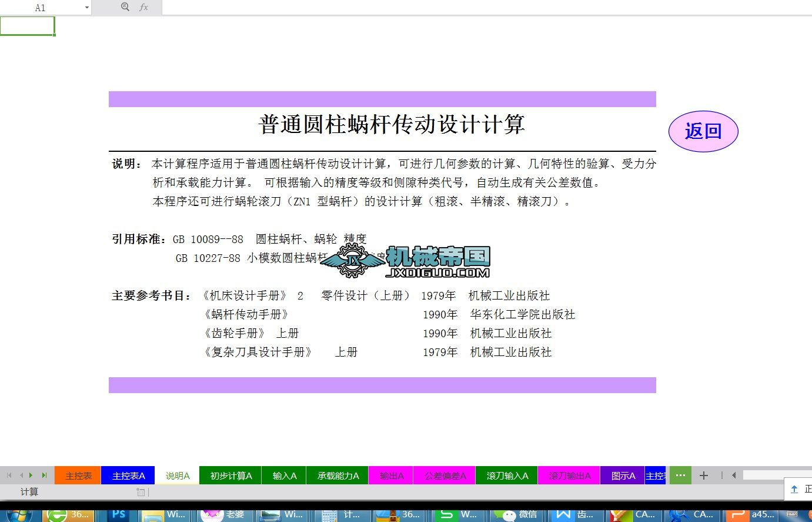Open the Name Box dropdown arrow

pyautogui.click(x=87, y=8)
